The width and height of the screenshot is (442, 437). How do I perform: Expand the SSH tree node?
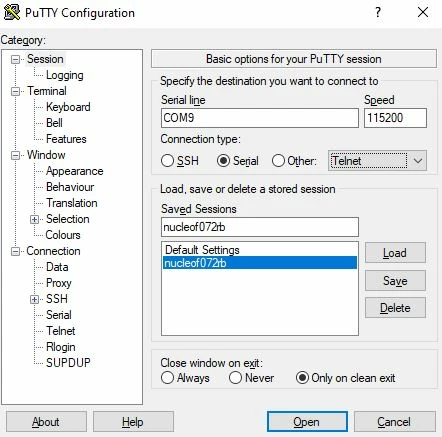click(34, 299)
